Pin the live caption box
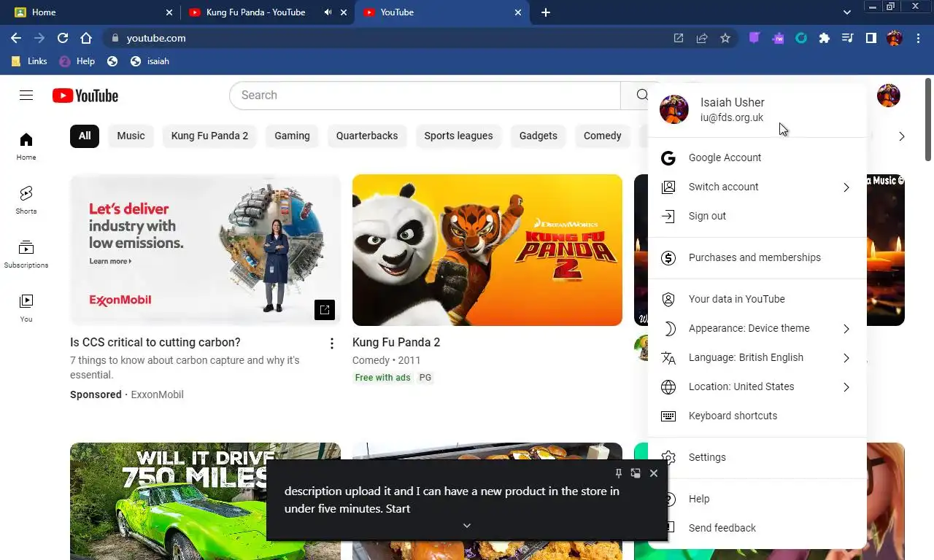 click(619, 473)
